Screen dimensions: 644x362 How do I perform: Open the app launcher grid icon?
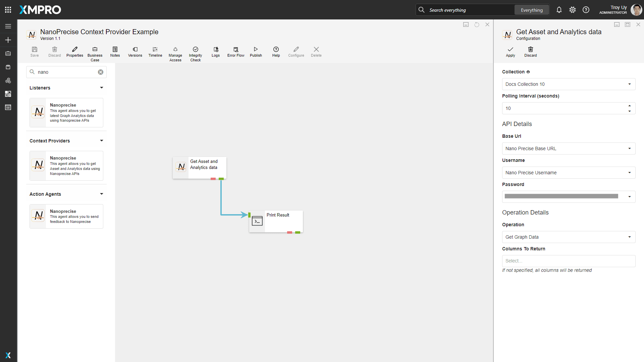(x=8, y=10)
